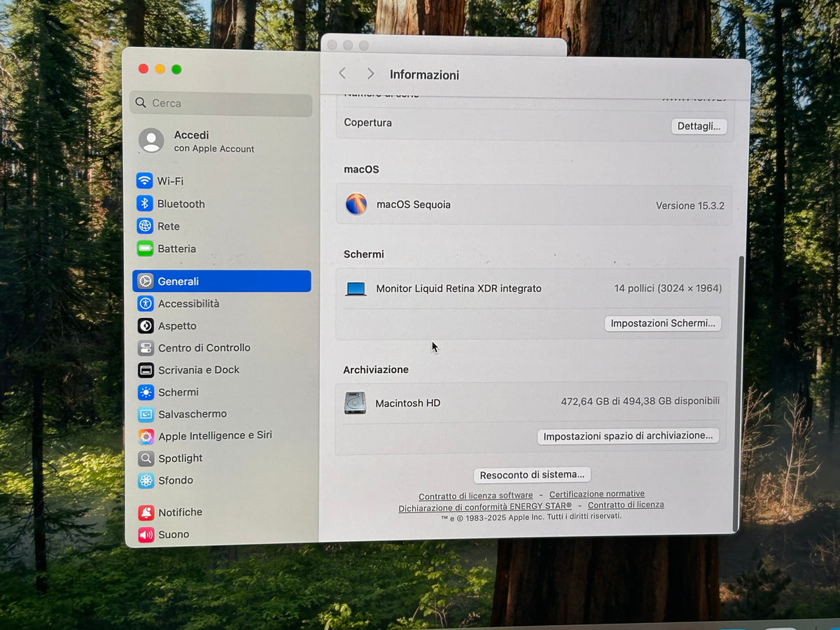Open the Centro di Controllo icon

click(146, 348)
